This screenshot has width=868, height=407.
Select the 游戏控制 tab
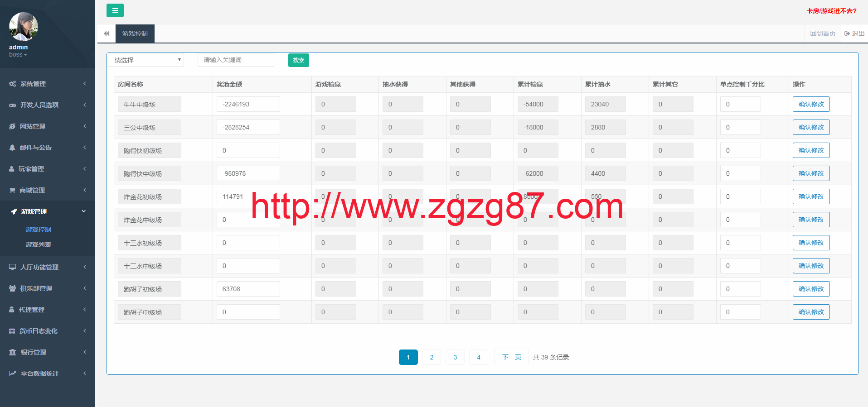point(135,34)
